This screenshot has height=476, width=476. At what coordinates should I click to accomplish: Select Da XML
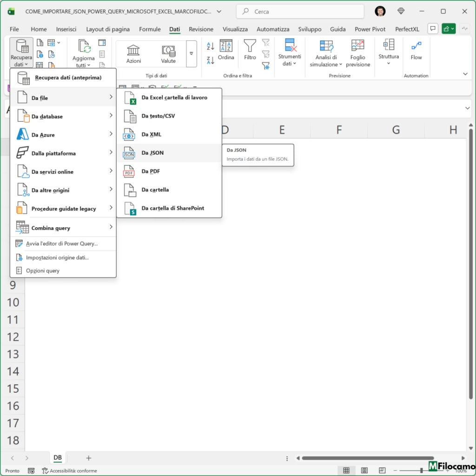[x=169, y=134]
